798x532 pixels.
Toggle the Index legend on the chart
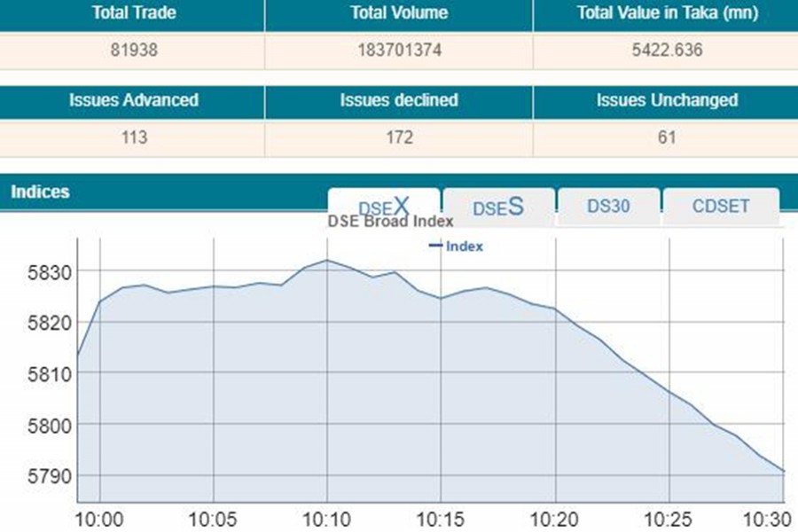(x=457, y=246)
